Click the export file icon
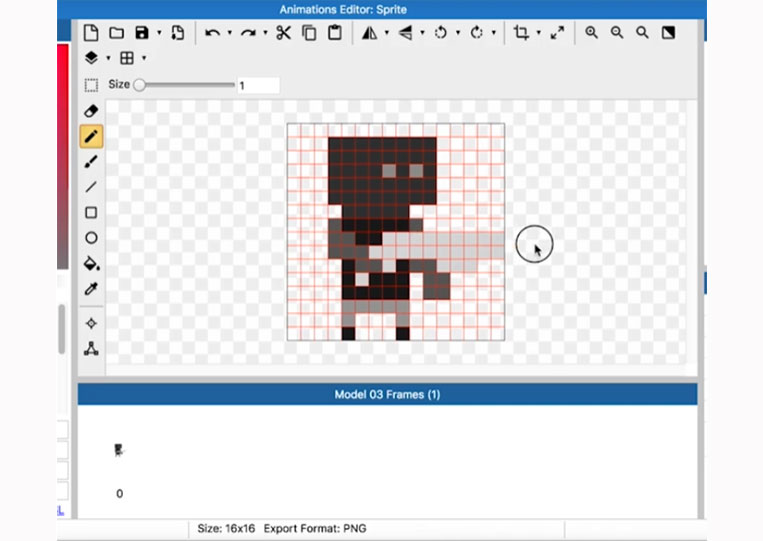Screen dimensions: 763x541 point(178,33)
